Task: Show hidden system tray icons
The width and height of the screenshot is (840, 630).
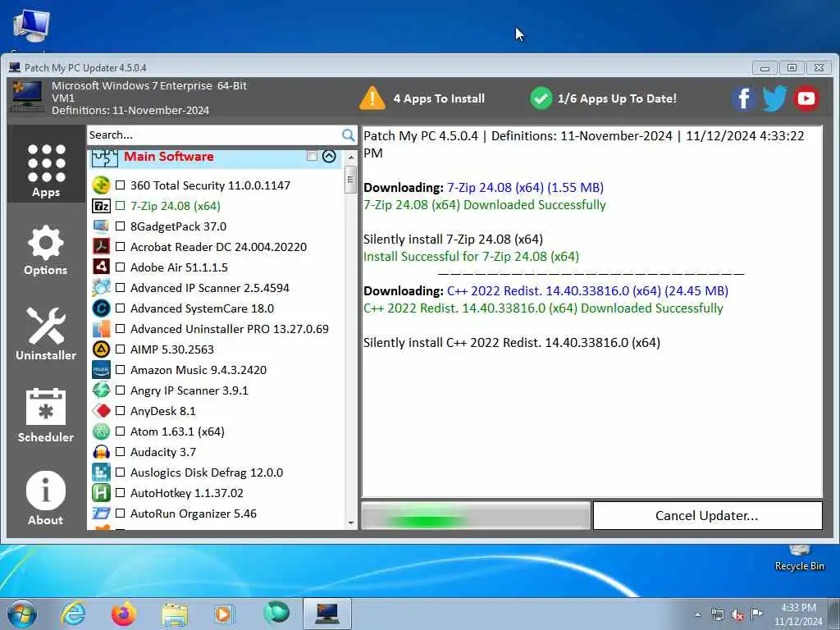Action: click(697, 615)
